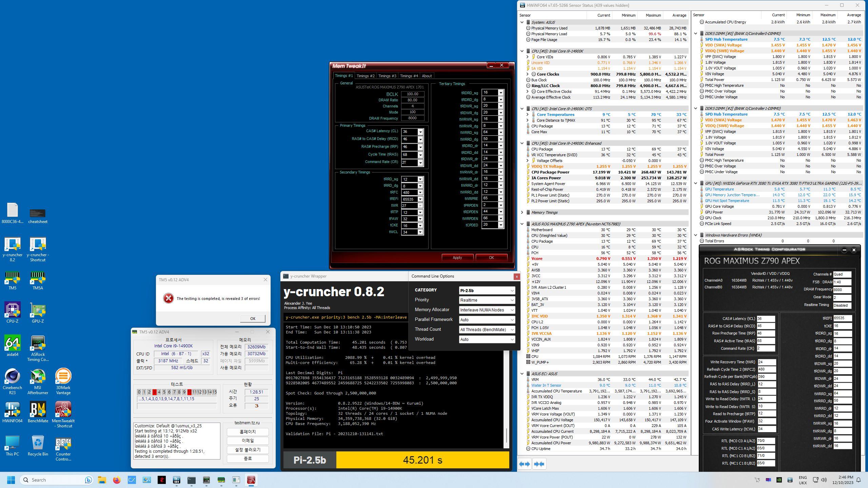The width and height of the screenshot is (868, 488).
Task: Open the tREFi dropdown in MemTweakIt
Action: pos(420,199)
